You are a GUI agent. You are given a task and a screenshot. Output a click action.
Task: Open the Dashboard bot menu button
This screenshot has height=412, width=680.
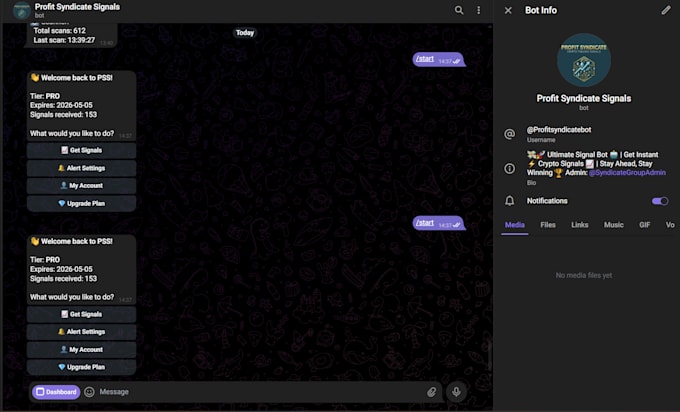point(56,392)
